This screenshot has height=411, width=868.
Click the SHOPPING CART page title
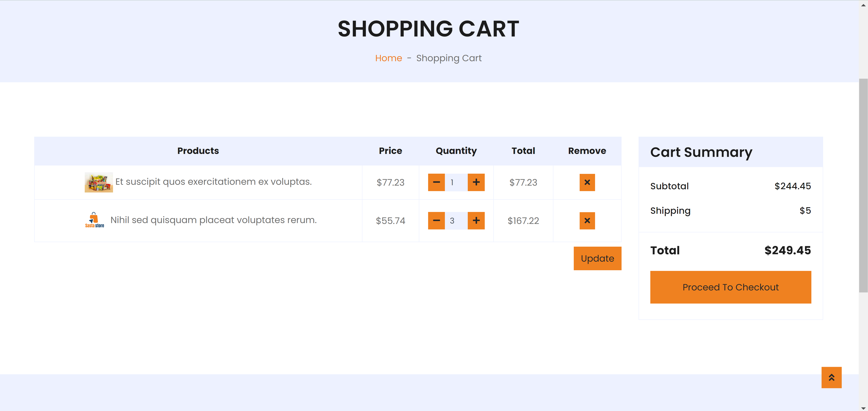[x=428, y=29]
